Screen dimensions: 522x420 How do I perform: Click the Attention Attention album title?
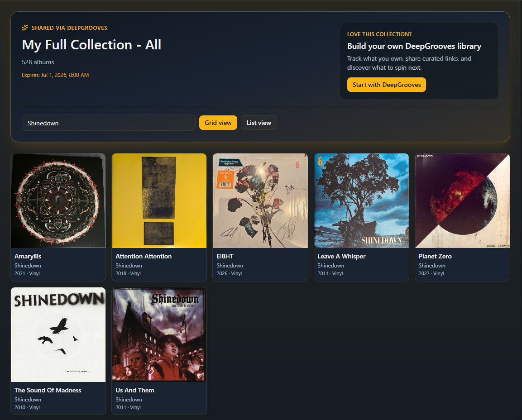[144, 256]
